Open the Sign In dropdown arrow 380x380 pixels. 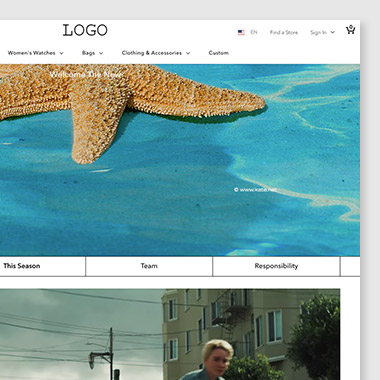332,32
